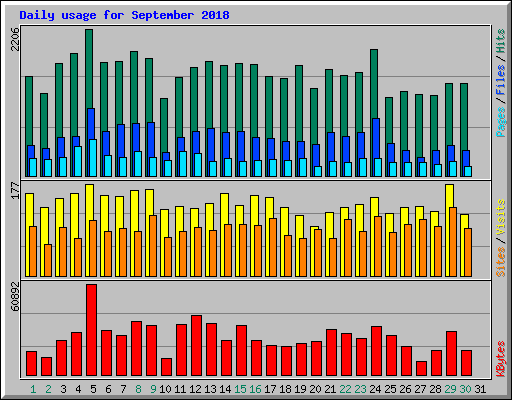Click the red KBytes bar for day 8

(x=136, y=348)
